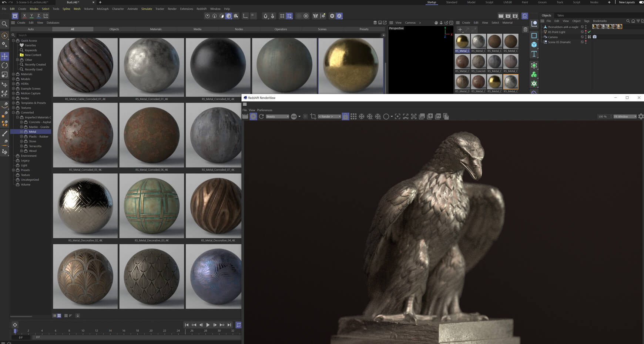644x344 pixels.
Task: Click Bookmarks in Objects manager
Action: pos(600,21)
